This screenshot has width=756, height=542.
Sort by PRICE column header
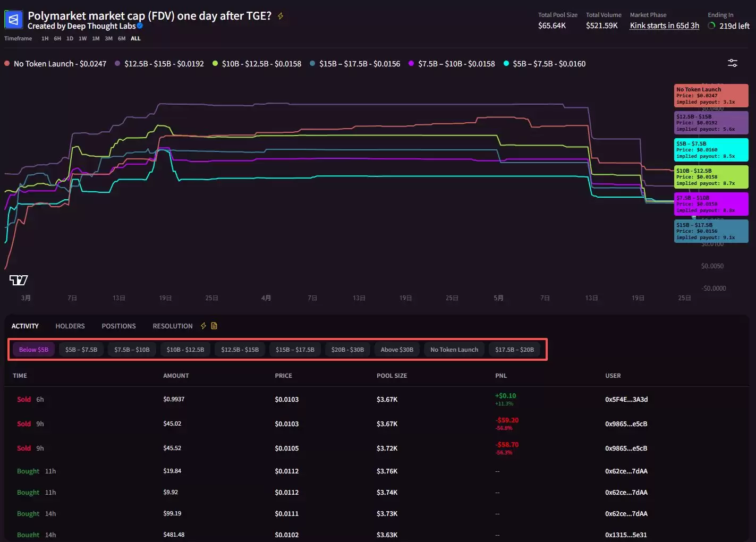tap(283, 376)
